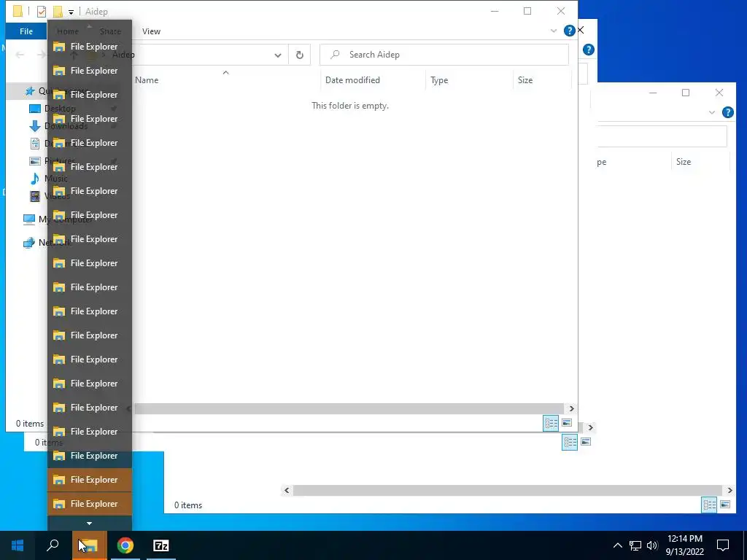Click the Properties quick access toolbar icon
Viewport: 747px width, 560px height.
42,12
